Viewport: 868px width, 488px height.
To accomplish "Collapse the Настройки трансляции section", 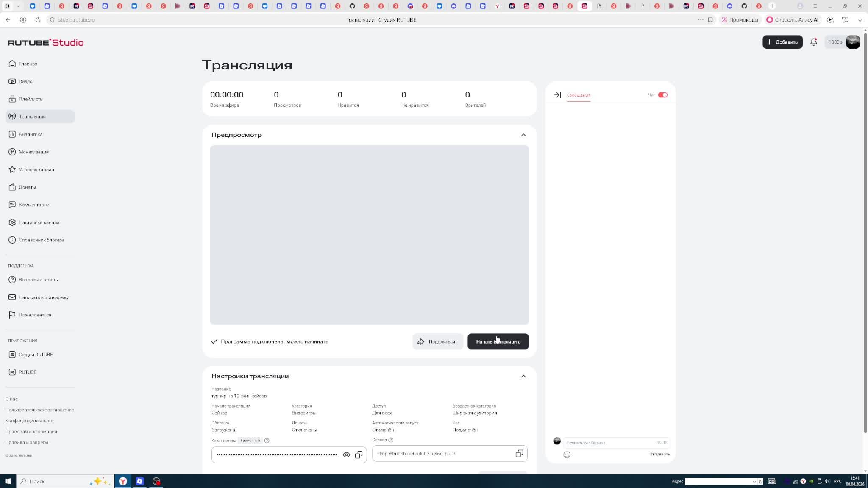I will pos(523,376).
